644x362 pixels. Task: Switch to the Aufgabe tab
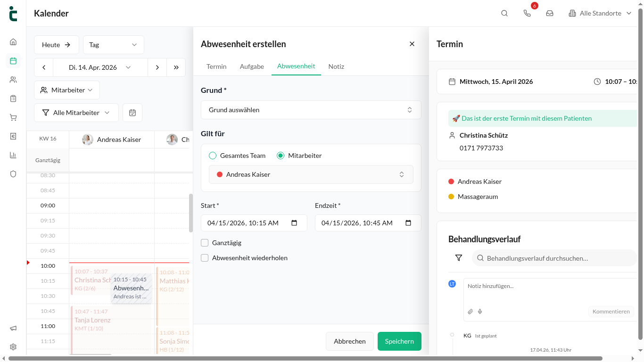point(252,66)
